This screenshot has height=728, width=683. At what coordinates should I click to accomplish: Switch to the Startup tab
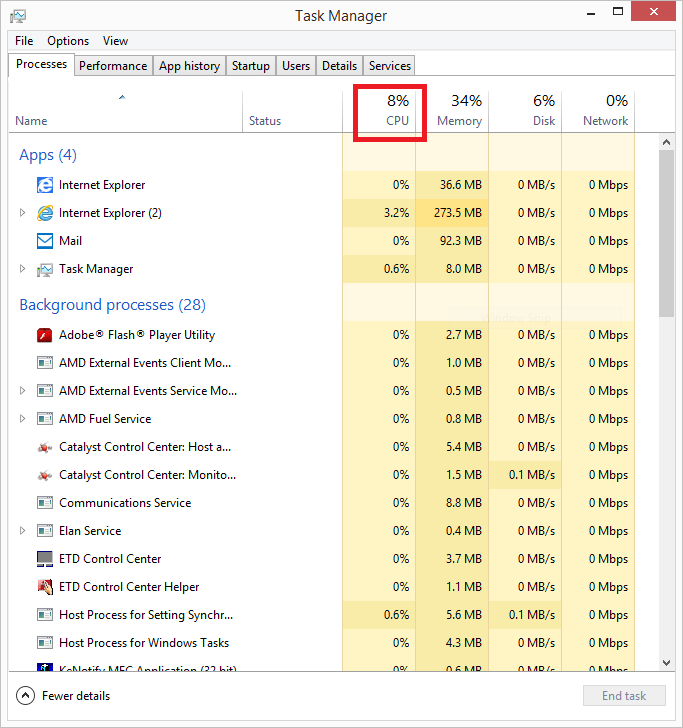click(x=251, y=66)
